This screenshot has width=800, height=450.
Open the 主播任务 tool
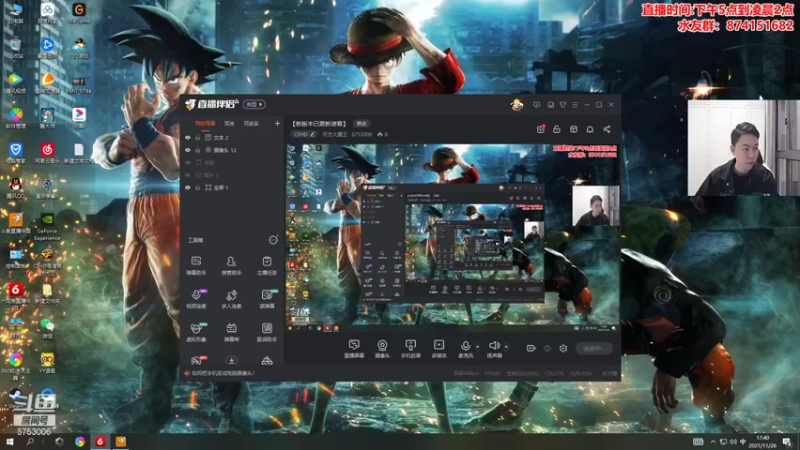[266, 266]
